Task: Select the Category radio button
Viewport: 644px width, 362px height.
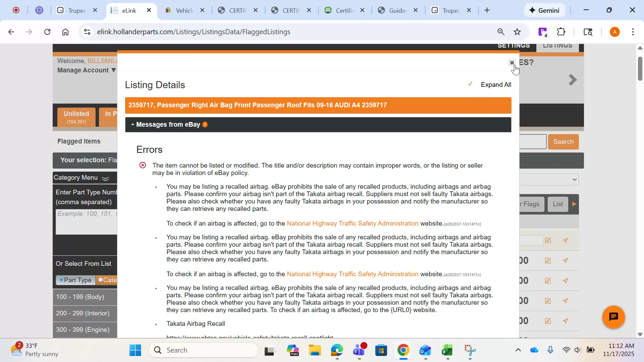Action: (x=100, y=280)
